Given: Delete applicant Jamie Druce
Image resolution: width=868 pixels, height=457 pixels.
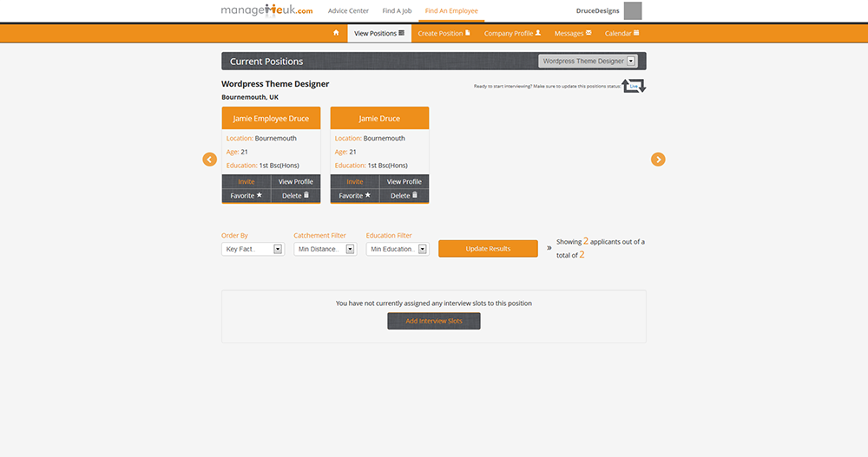Looking at the screenshot, I should tap(404, 196).
